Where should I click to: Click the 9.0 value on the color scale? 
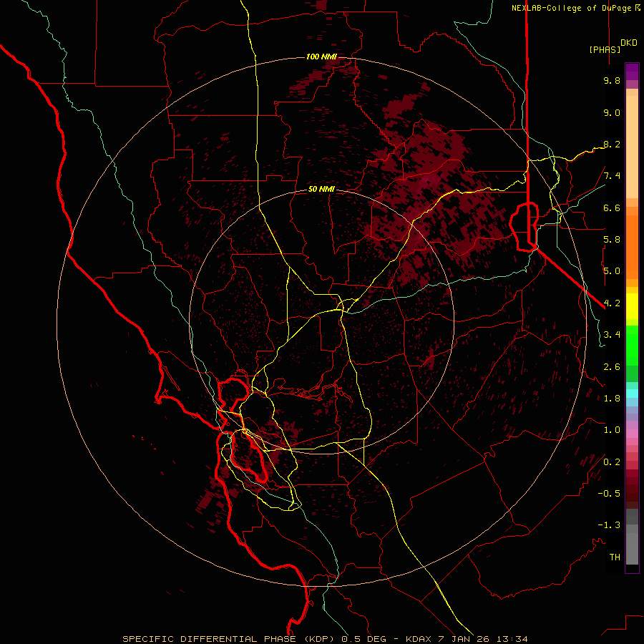[x=612, y=112]
